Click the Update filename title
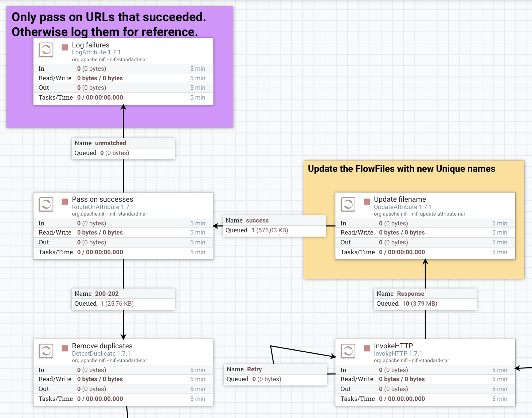Viewport: 532px width, 418px height. coord(400,199)
